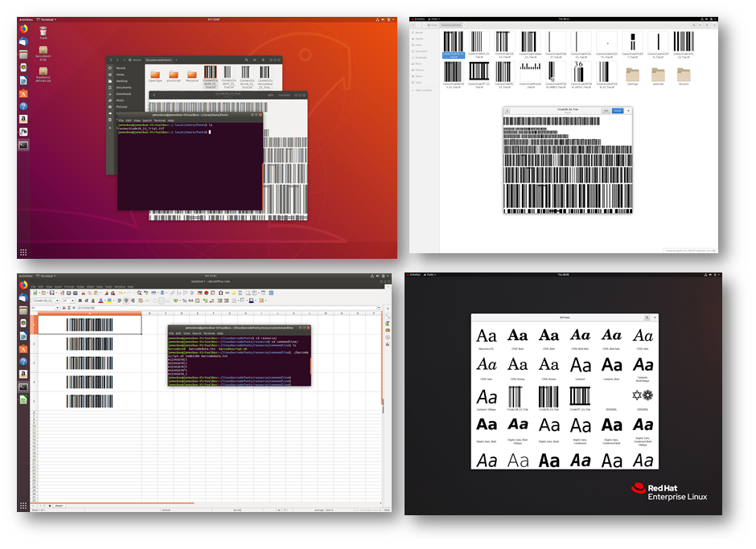The image size is (756, 549).
Task: Go back using the arrow in the Install font viewer
Action: [x=507, y=111]
